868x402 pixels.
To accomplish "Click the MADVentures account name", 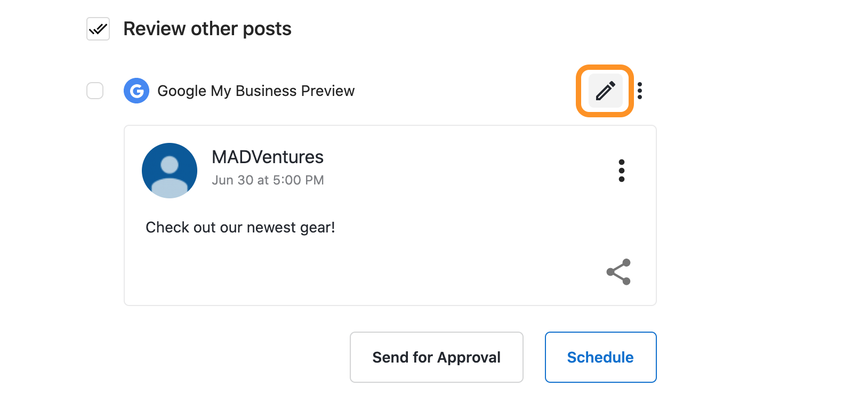I will point(268,157).
